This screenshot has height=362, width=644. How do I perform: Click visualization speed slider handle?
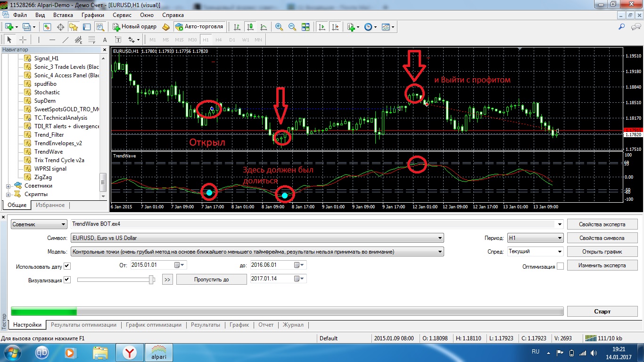(151, 280)
